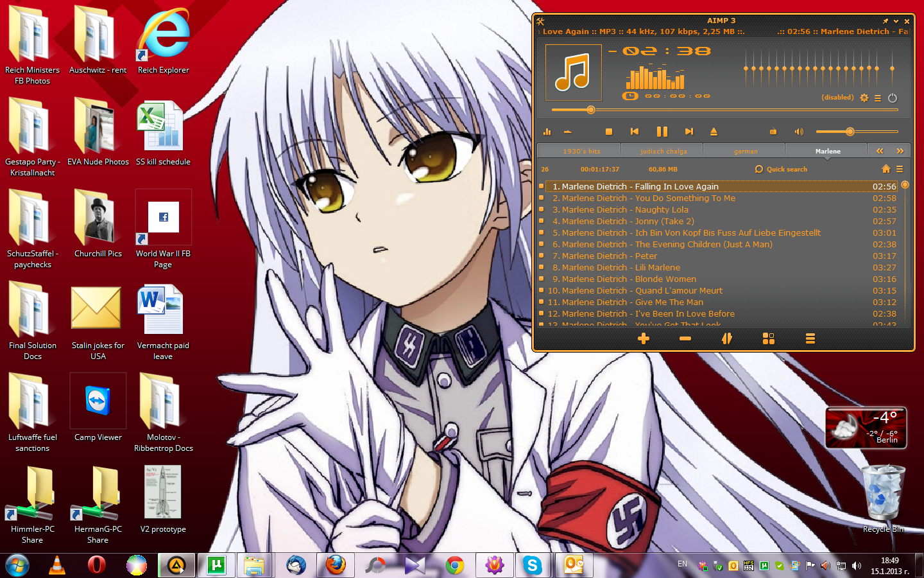
Task: Toggle the equalizer power button
Action: (893, 98)
